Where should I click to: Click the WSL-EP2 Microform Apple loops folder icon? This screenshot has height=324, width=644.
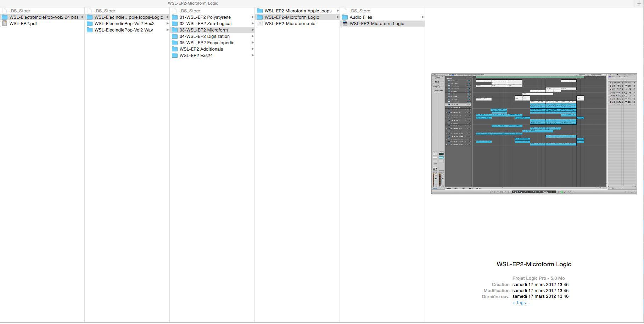(x=260, y=11)
